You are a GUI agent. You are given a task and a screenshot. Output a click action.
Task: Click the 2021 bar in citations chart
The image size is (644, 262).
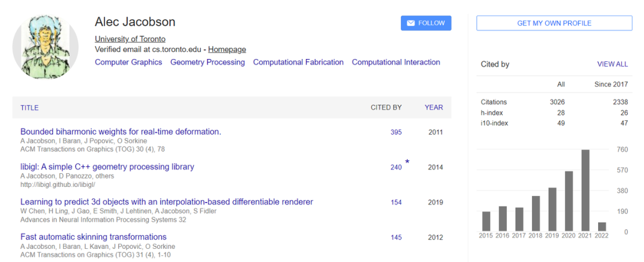pos(586,191)
